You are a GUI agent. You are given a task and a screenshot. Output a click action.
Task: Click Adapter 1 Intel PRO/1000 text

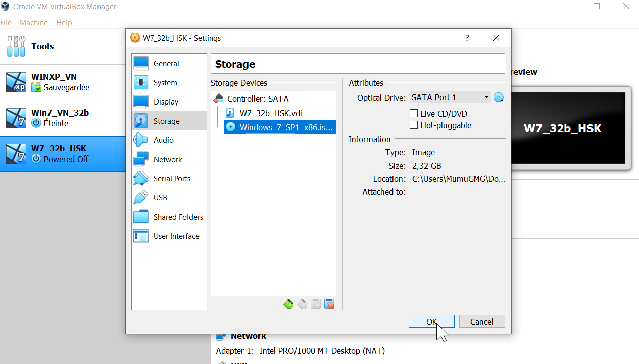coord(300,351)
